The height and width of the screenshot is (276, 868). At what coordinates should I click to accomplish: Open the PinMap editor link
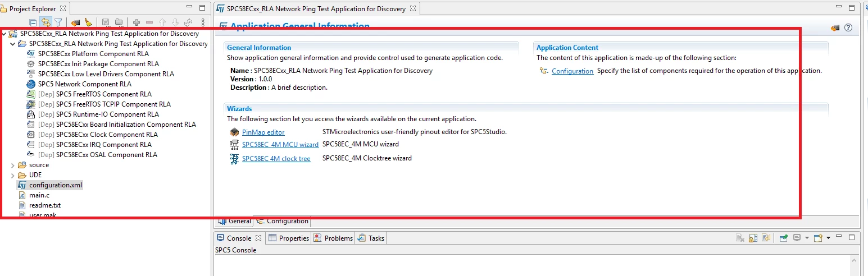(x=263, y=132)
